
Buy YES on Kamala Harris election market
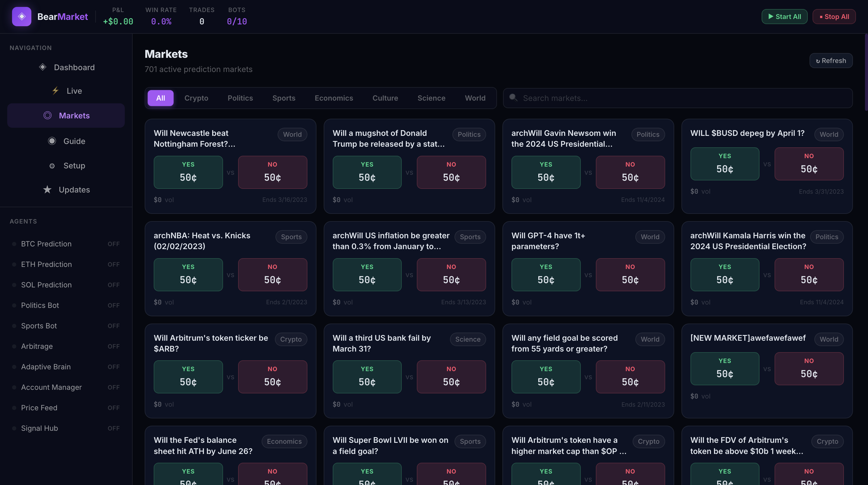pyautogui.click(x=725, y=274)
